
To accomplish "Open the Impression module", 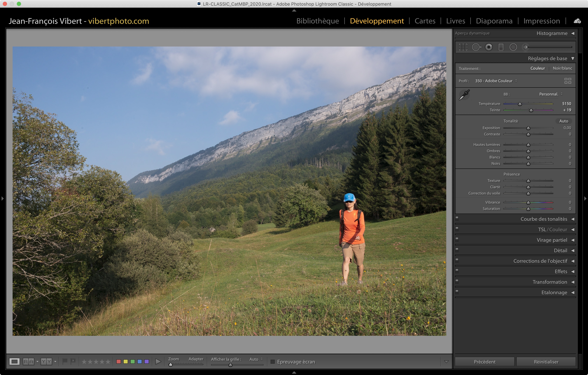I will pos(541,21).
